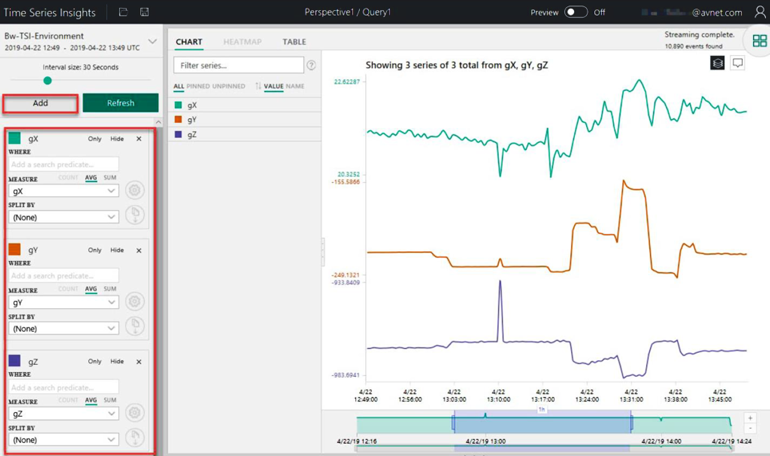Switch to the Heatmap tab
Screen dimensions: 770x456
tap(242, 42)
